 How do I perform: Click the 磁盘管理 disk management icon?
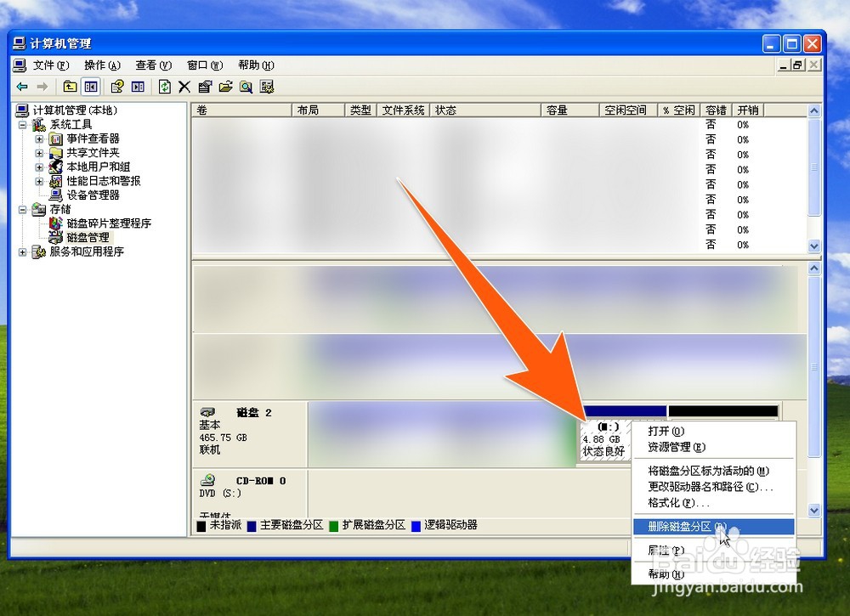(56, 237)
